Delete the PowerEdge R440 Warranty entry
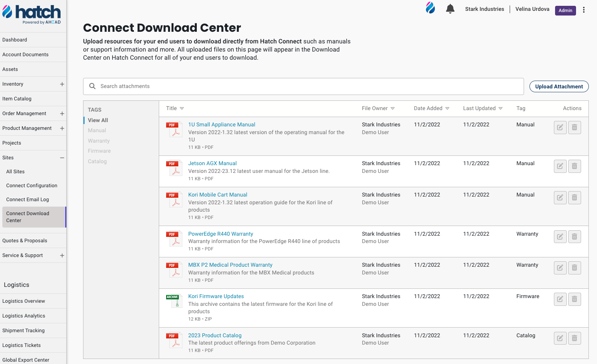 coord(574,236)
